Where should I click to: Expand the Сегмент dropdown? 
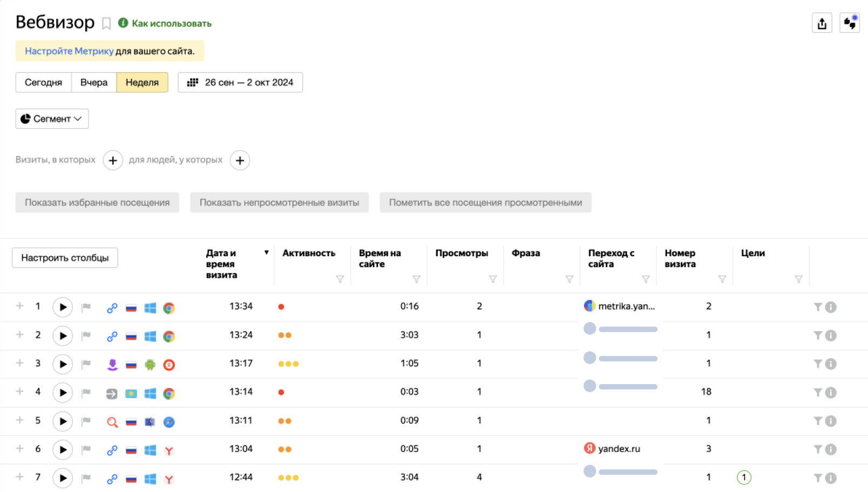(x=52, y=119)
